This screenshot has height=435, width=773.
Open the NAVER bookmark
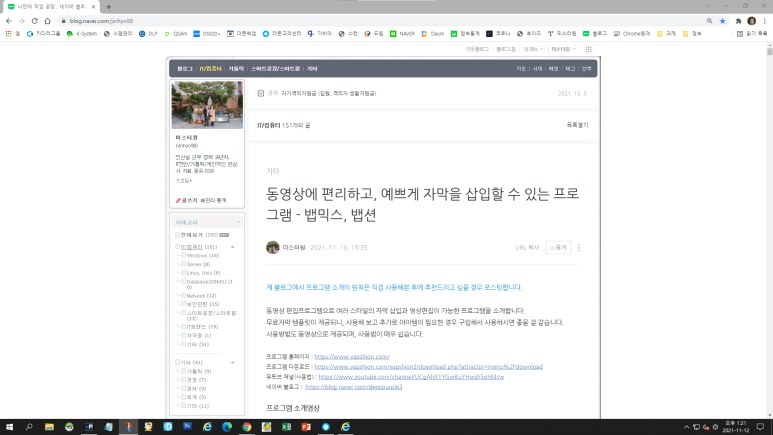(x=402, y=34)
